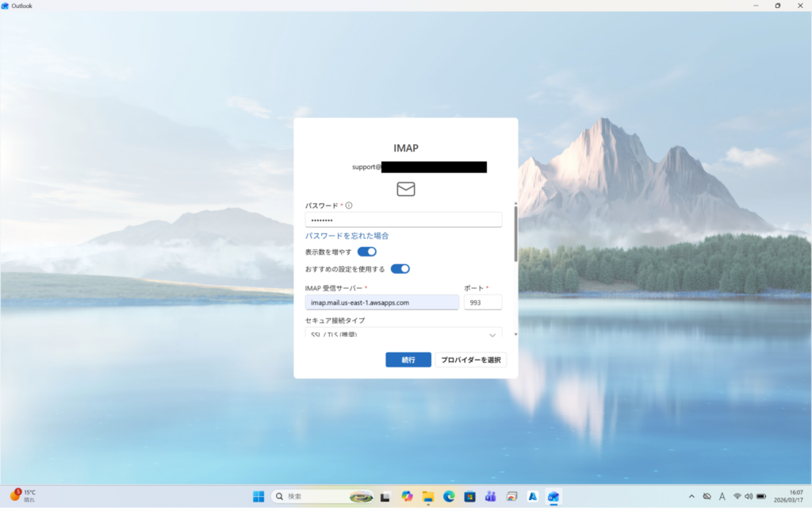Open File Explorer from the taskbar

pyautogui.click(x=428, y=496)
